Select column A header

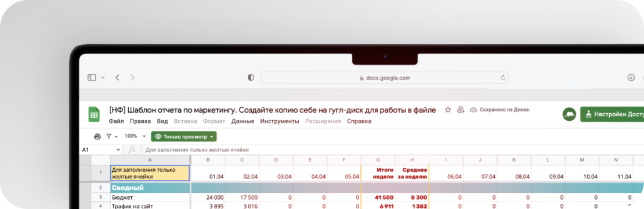[x=150, y=160]
